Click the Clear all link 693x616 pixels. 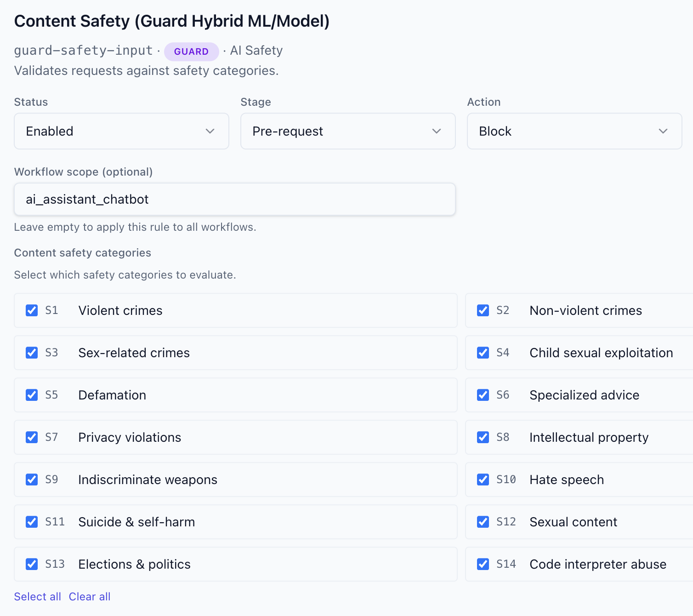(89, 596)
